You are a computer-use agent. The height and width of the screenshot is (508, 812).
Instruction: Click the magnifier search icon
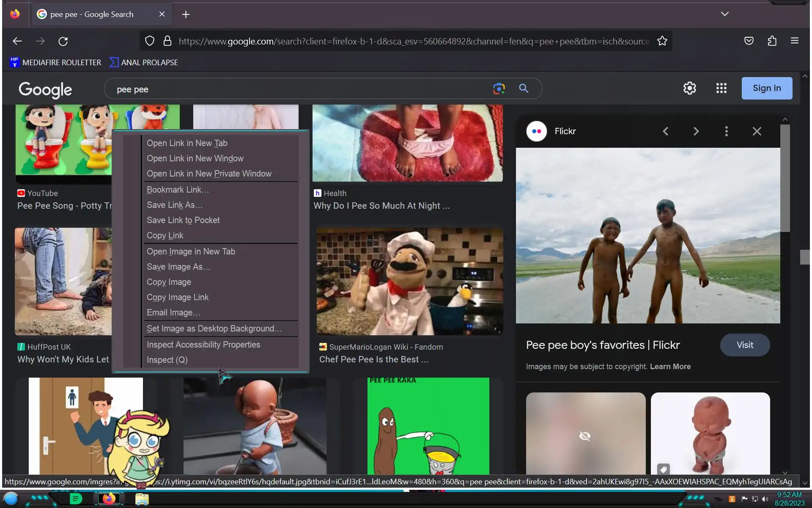[x=524, y=88]
